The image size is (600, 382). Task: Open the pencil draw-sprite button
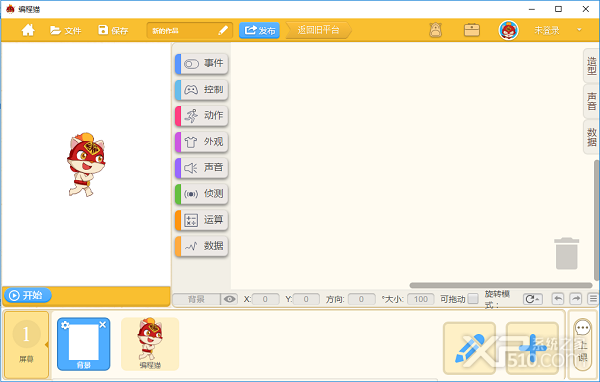tap(470, 348)
